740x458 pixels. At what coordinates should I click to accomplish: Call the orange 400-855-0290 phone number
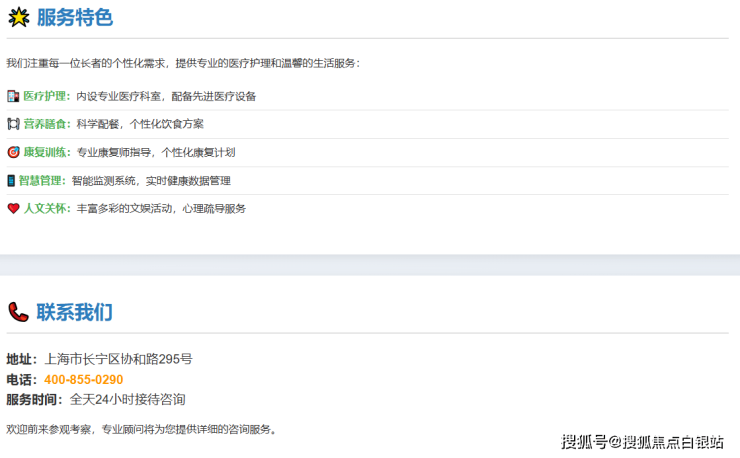pos(84,379)
